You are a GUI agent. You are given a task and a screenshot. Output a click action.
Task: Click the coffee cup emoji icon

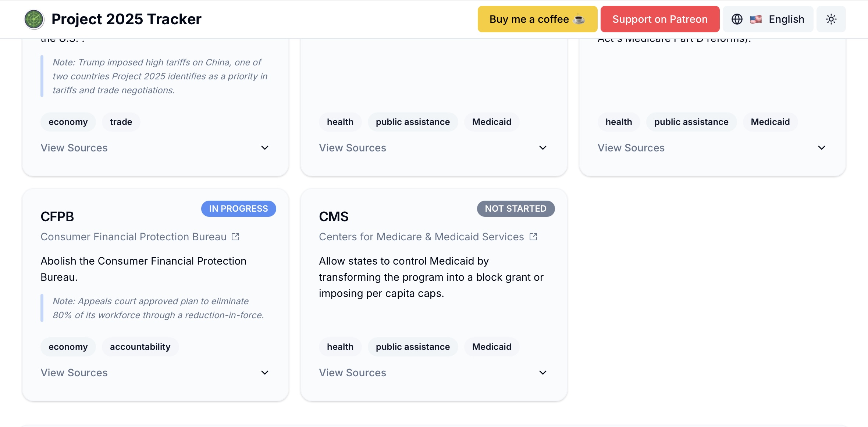pos(579,19)
